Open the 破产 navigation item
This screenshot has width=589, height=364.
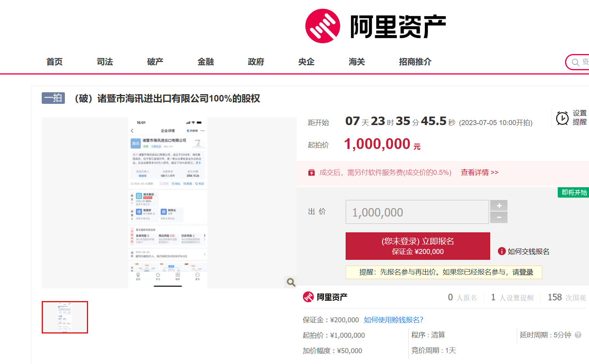coord(155,62)
